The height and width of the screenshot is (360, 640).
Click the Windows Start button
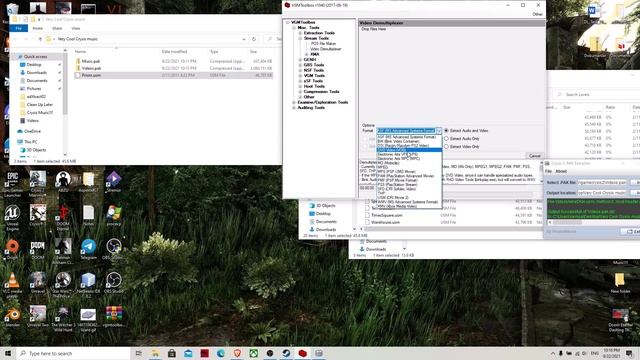point(7,353)
